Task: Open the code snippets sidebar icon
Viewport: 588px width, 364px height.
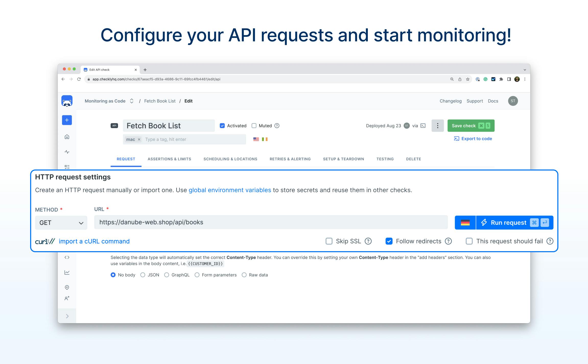Action: coord(67,257)
